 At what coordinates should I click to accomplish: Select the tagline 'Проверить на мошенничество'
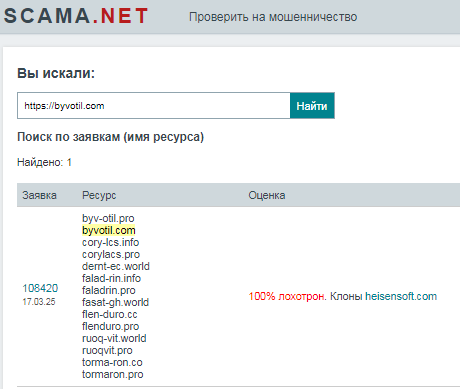(x=273, y=17)
